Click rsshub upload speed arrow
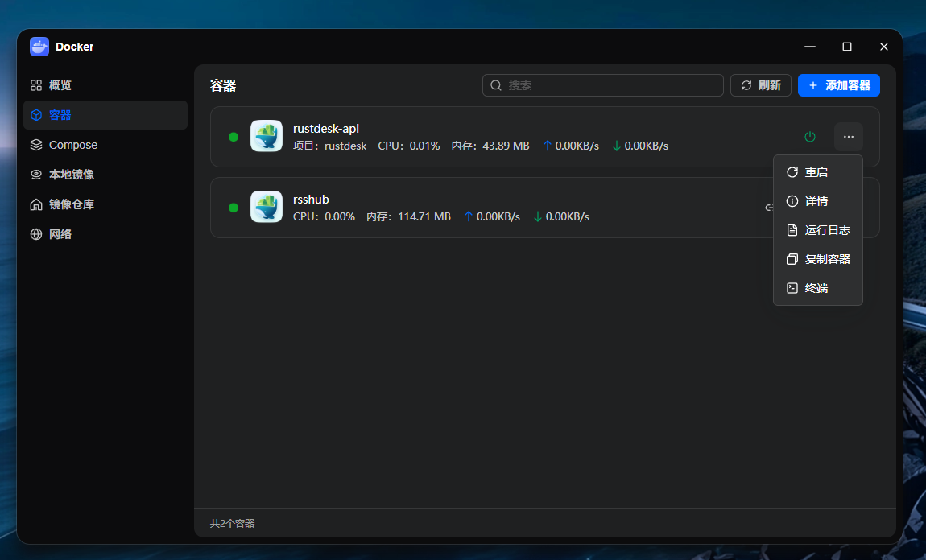Screen dimensions: 926x560 click(x=469, y=216)
